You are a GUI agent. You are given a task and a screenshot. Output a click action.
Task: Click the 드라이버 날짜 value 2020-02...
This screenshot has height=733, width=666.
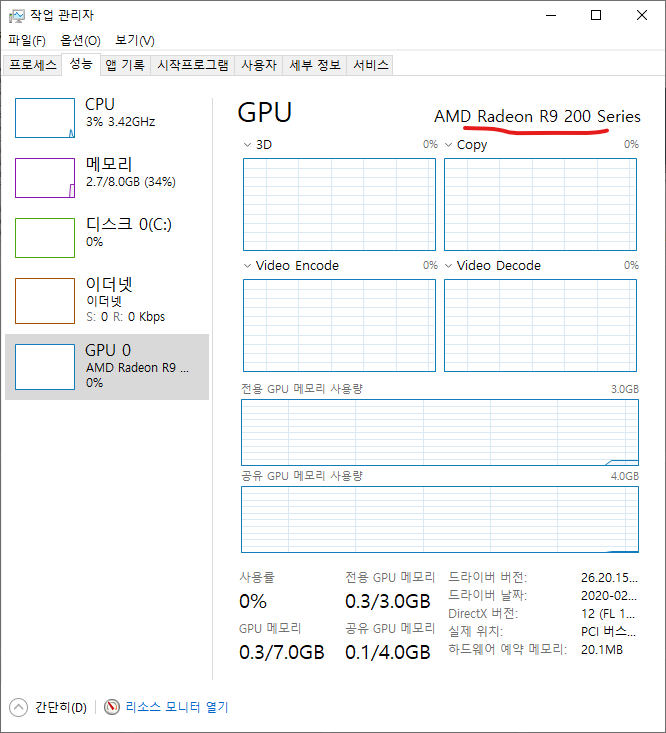(609, 596)
